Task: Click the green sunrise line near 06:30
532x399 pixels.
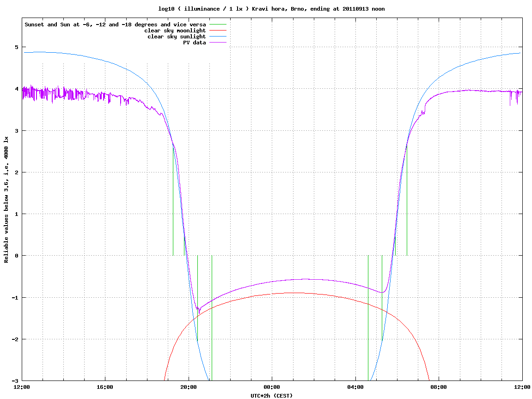Action: [x=407, y=200]
